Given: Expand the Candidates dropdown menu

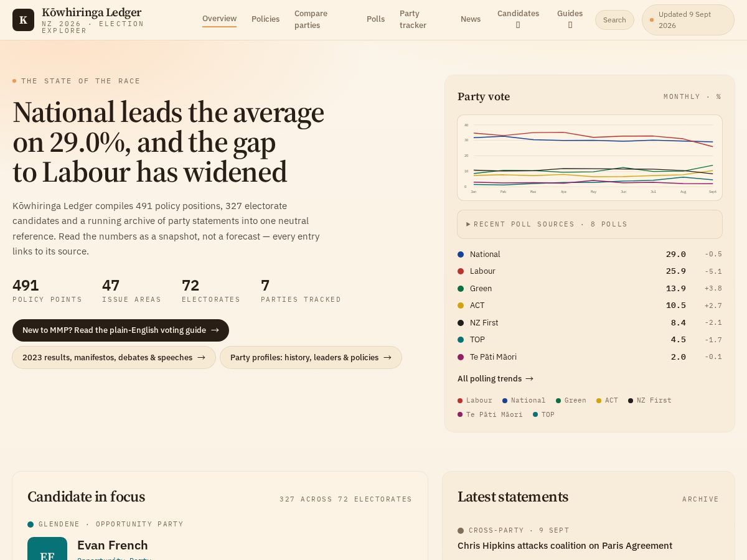Looking at the screenshot, I should tap(518, 19).
